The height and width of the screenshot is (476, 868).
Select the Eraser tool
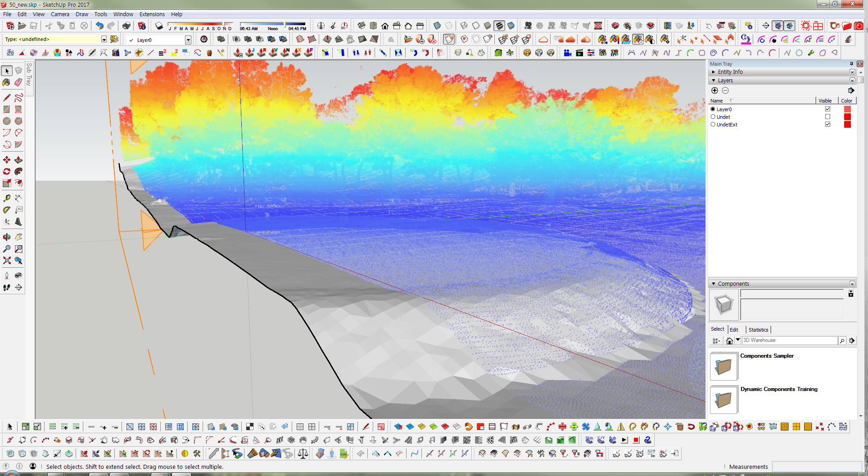pyautogui.click(x=18, y=82)
